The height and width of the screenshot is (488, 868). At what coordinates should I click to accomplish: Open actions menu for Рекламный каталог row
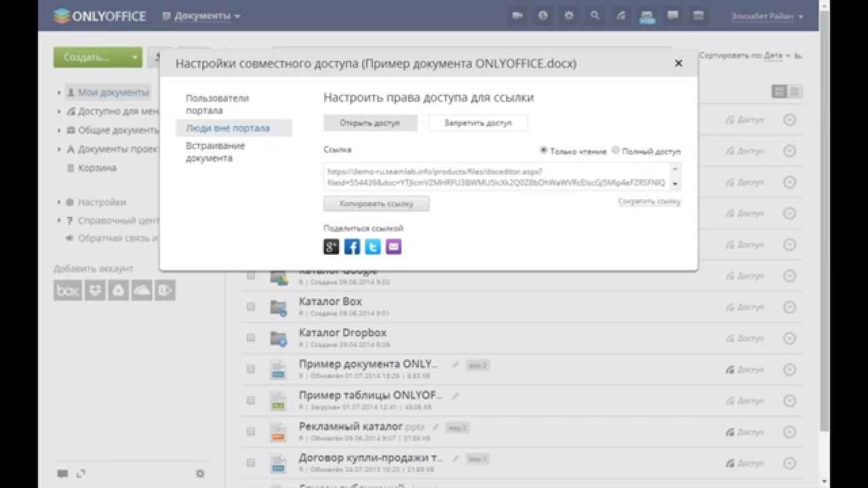click(x=789, y=432)
